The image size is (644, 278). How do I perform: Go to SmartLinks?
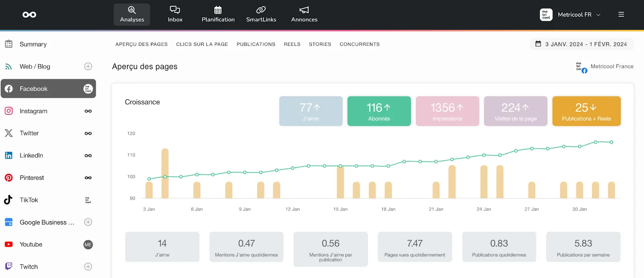point(261,14)
